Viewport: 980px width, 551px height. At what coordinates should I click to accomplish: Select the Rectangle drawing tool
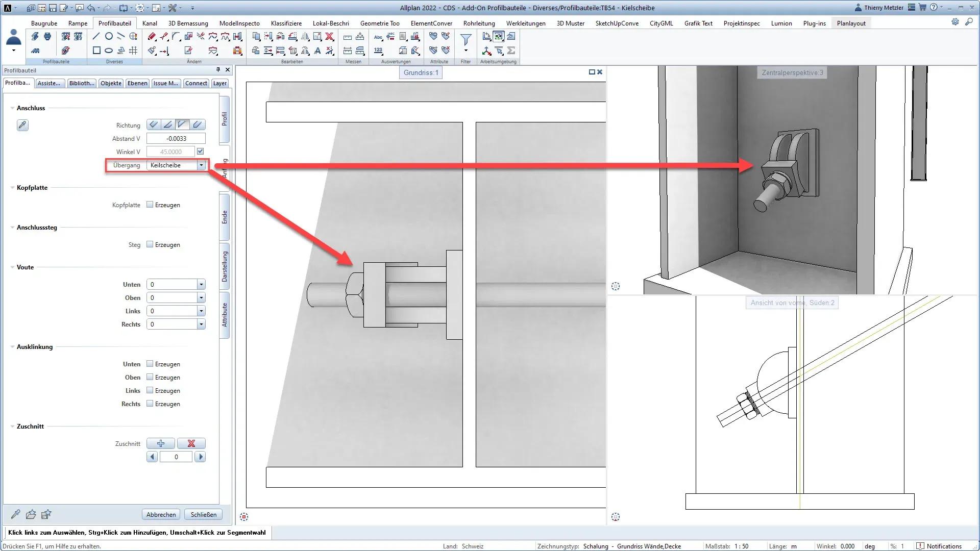tap(96, 51)
